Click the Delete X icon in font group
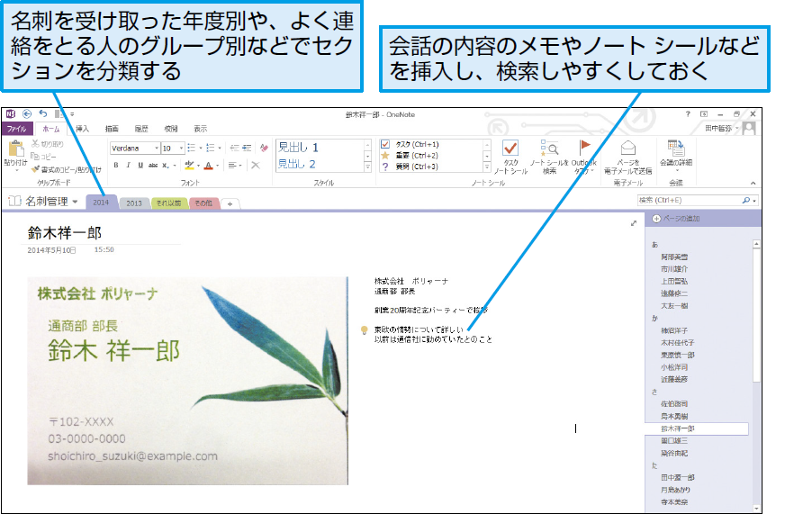The height and width of the screenshot is (514, 812). point(256,165)
